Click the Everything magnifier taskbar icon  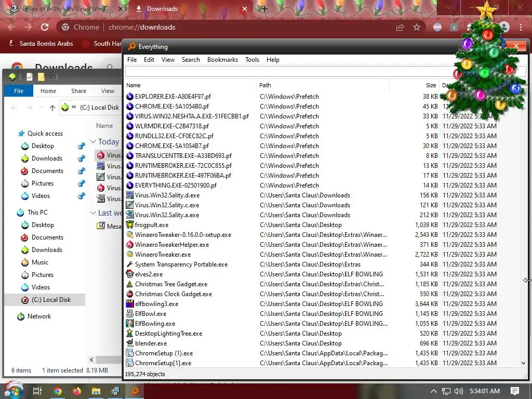click(x=135, y=391)
